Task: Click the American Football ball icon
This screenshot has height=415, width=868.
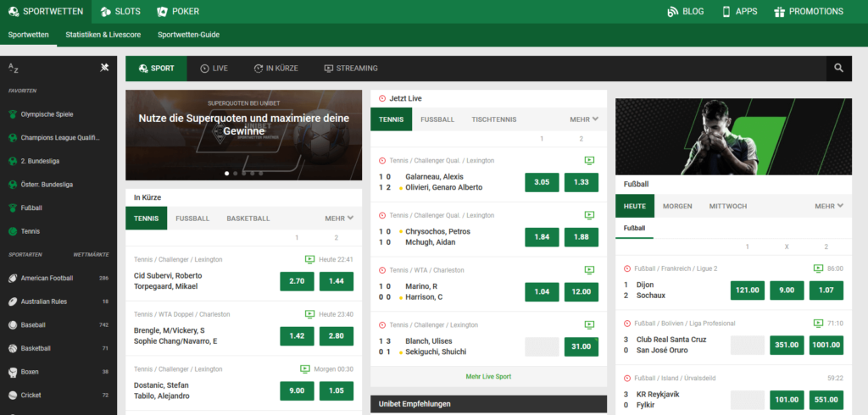Action: coord(13,279)
